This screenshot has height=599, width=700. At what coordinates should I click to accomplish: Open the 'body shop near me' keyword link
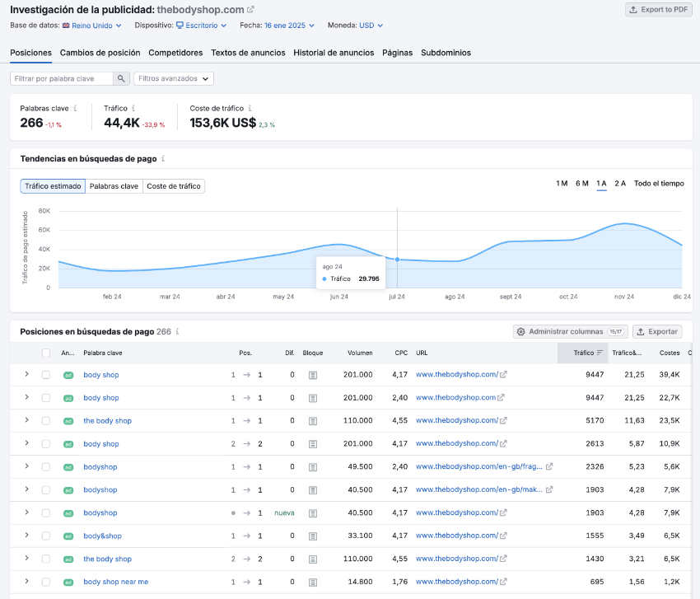point(115,582)
